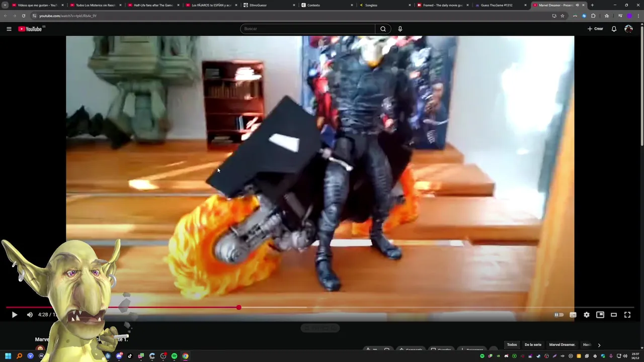The width and height of the screenshot is (644, 362).
Task: Click the magnifier search button
Action: coord(383,29)
